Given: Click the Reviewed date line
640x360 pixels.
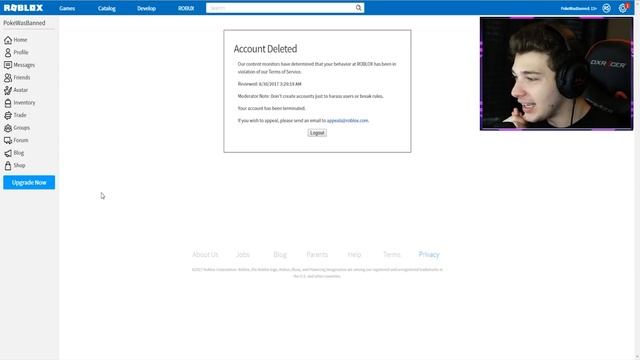Looking at the screenshot, I should 269,84.
